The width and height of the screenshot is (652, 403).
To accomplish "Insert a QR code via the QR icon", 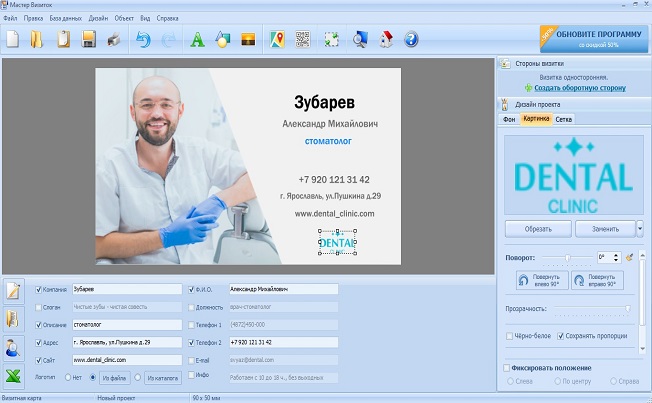I will 303,40.
